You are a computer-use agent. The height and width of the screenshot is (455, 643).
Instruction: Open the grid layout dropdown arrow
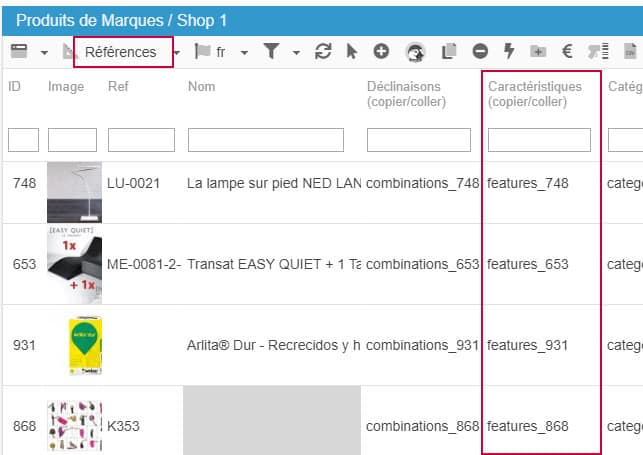pos(44,52)
